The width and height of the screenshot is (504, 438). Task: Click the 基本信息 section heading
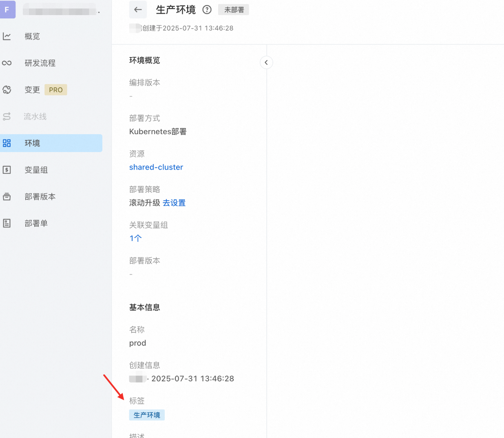pos(145,307)
